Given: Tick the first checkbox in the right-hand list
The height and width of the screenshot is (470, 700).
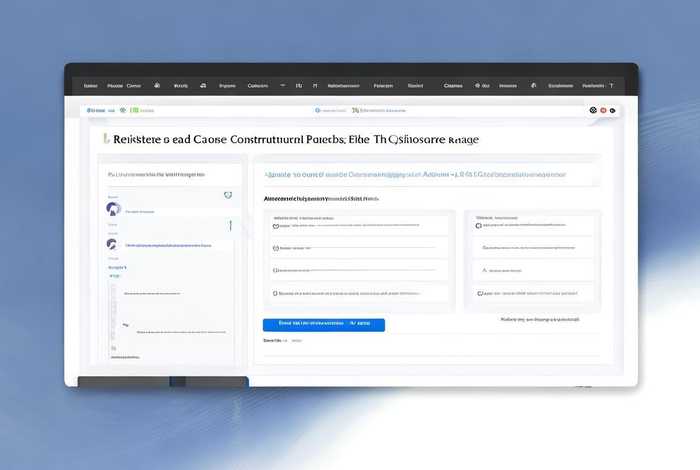Looking at the screenshot, I should click(x=483, y=226).
